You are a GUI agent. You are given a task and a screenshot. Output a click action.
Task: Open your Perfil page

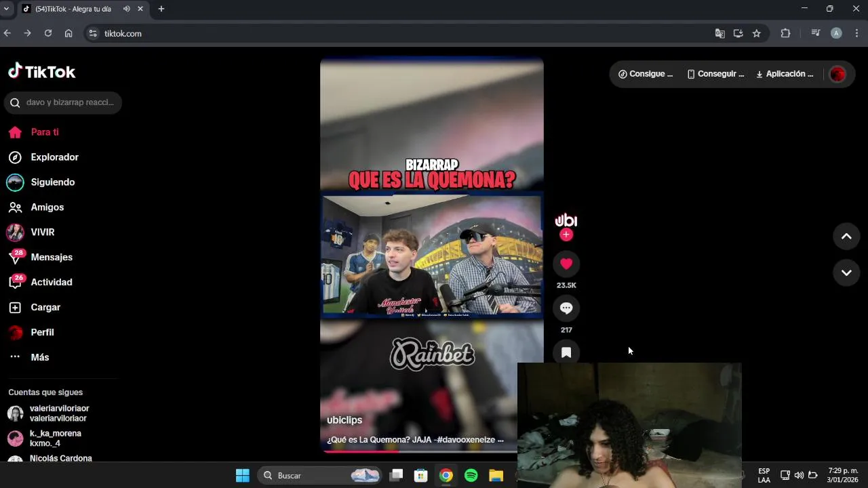(31, 333)
